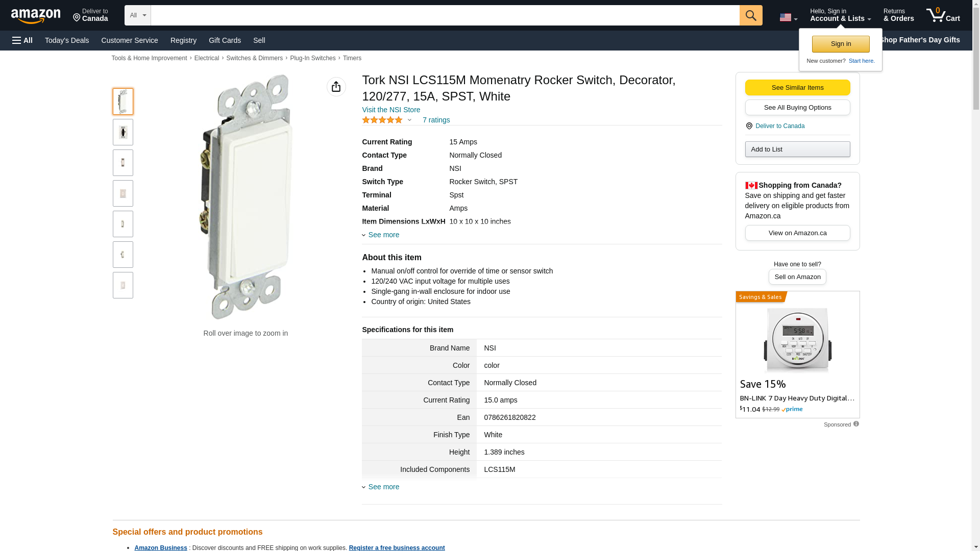Screen dimensions: 980x551
Task: Open the shopping cart
Action: [943, 15]
